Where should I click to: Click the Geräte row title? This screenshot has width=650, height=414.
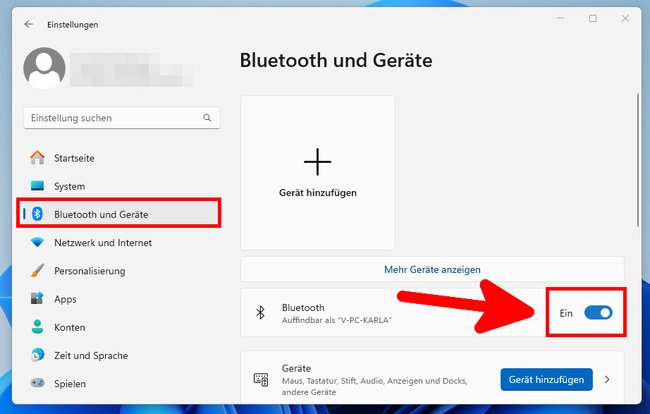point(296,368)
